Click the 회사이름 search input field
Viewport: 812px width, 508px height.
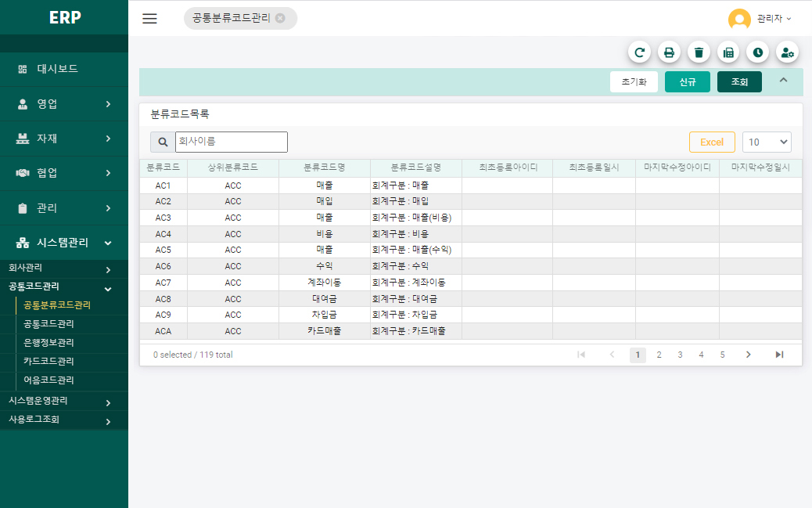(x=231, y=142)
